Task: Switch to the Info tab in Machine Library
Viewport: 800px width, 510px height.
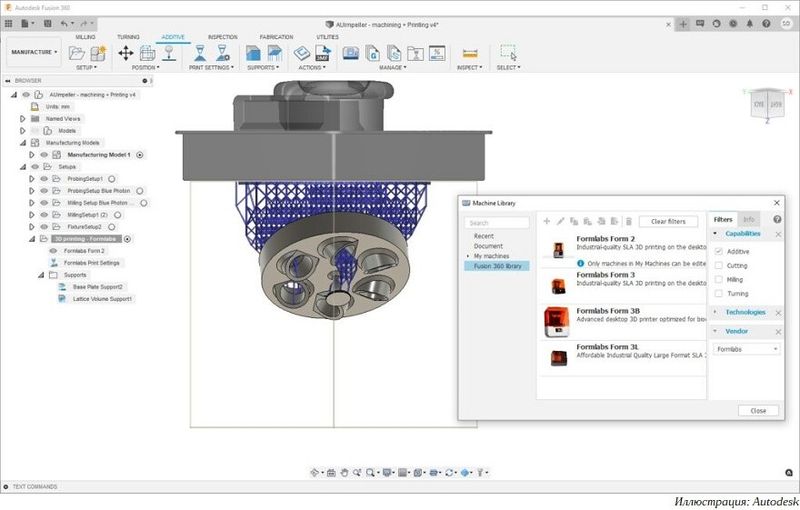Action: 749,219
